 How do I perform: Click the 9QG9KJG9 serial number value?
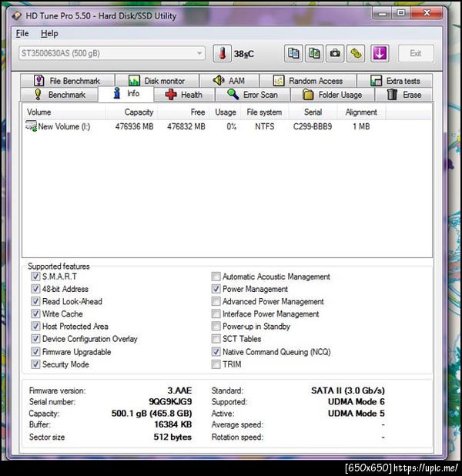click(170, 401)
